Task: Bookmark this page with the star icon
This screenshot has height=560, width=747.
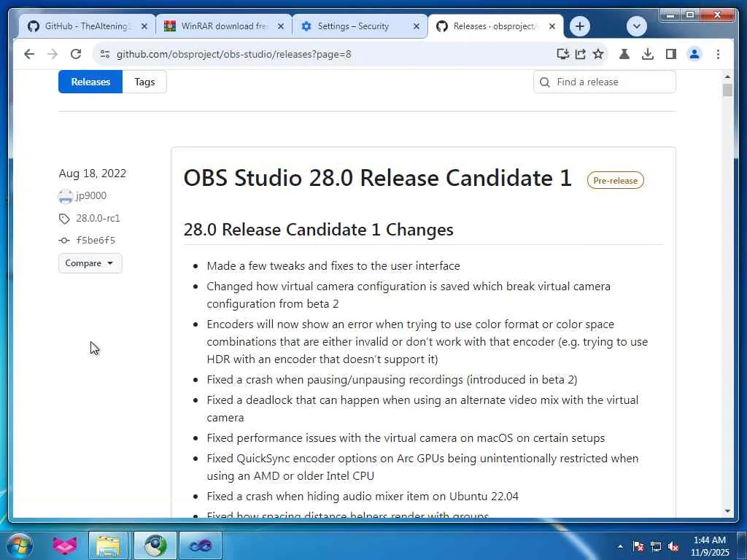Action: click(x=598, y=54)
